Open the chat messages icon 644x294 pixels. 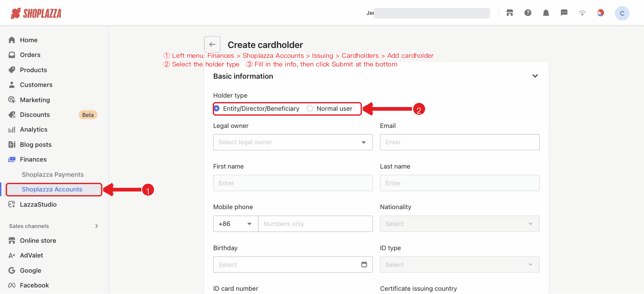coord(564,13)
